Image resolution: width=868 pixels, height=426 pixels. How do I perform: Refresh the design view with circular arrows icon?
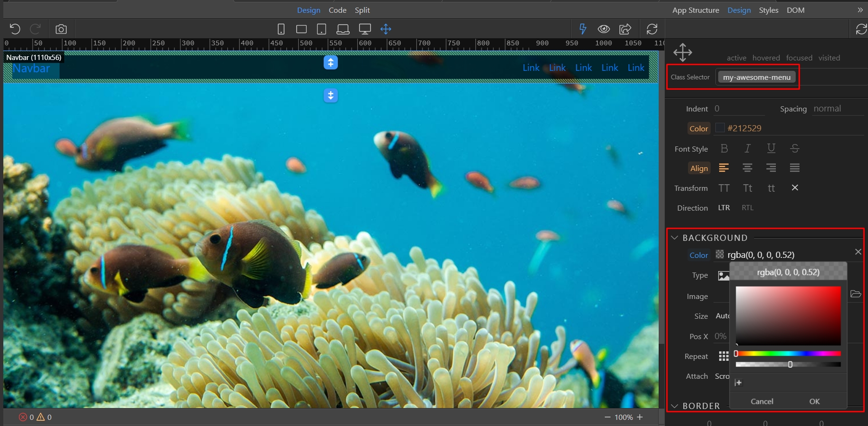pyautogui.click(x=652, y=29)
